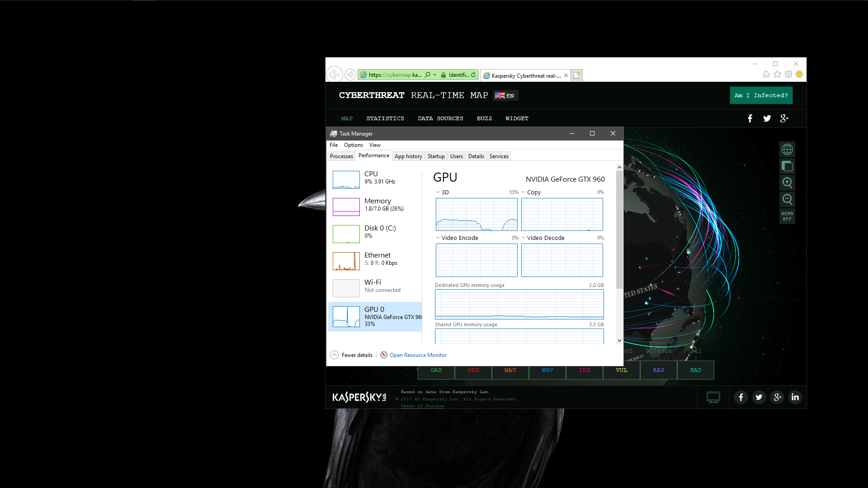Viewport: 868px width, 488px height.
Task: Collapse Task Manager with Fewer details
Action: pyautogui.click(x=352, y=355)
